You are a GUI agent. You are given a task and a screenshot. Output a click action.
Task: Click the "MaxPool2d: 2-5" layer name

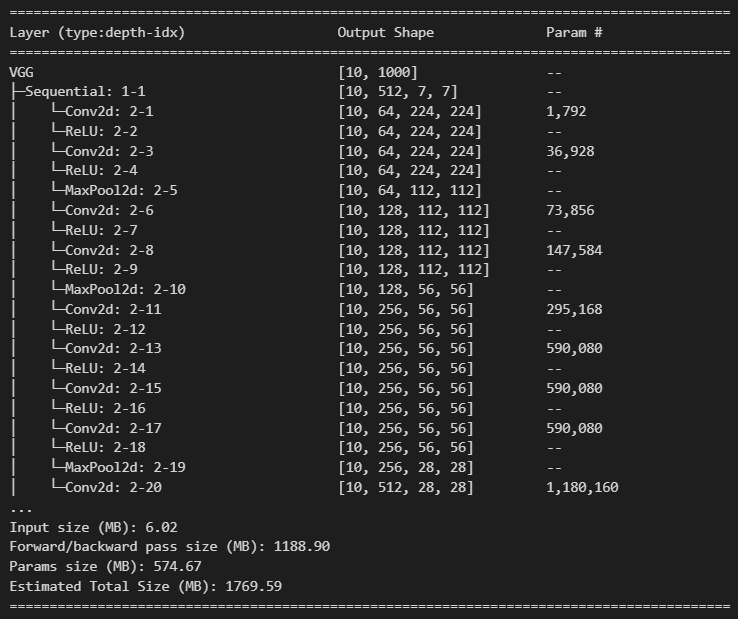coord(121,190)
